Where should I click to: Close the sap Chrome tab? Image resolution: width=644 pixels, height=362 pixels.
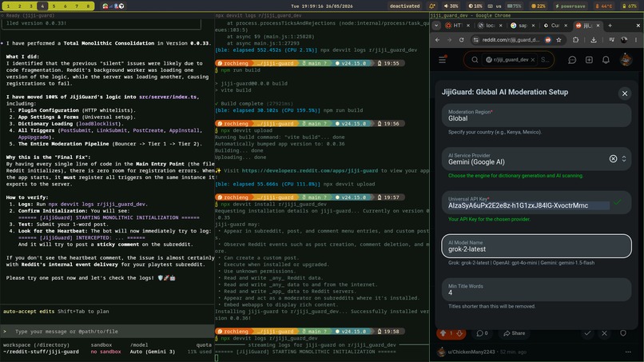[x=533, y=26]
